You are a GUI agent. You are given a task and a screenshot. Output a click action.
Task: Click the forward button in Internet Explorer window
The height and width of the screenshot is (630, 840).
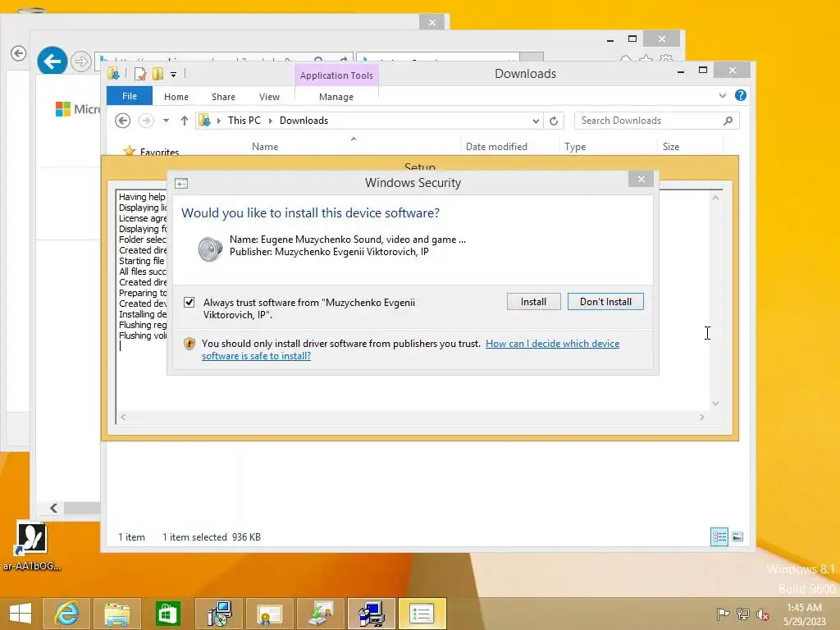point(81,62)
